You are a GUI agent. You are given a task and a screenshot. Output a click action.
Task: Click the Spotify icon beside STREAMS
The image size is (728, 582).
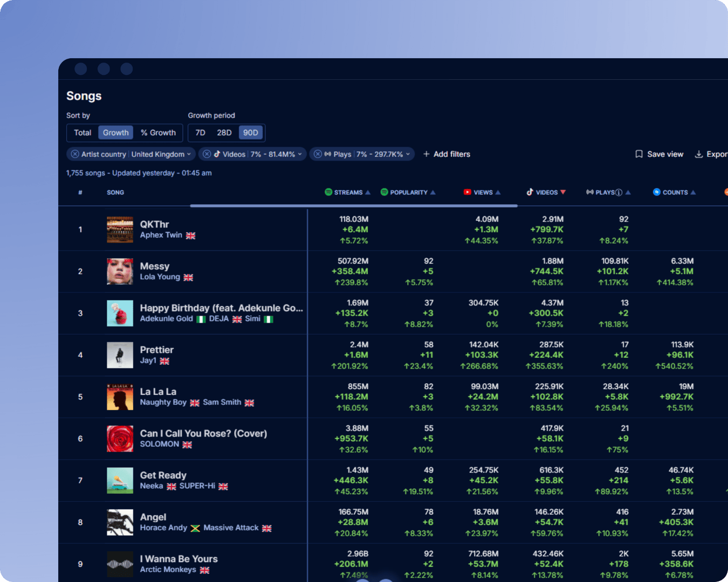click(328, 192)
